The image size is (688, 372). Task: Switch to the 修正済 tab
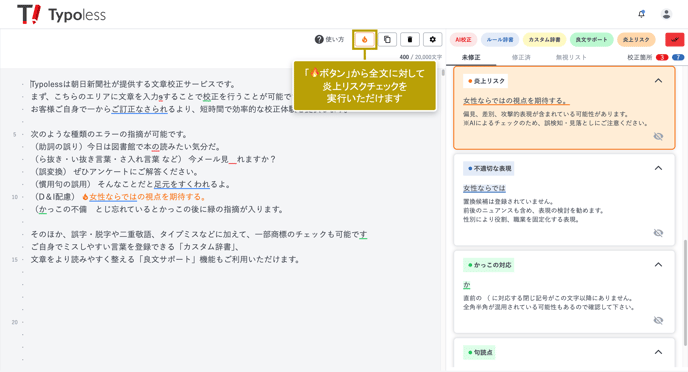[x=521, y=57]
